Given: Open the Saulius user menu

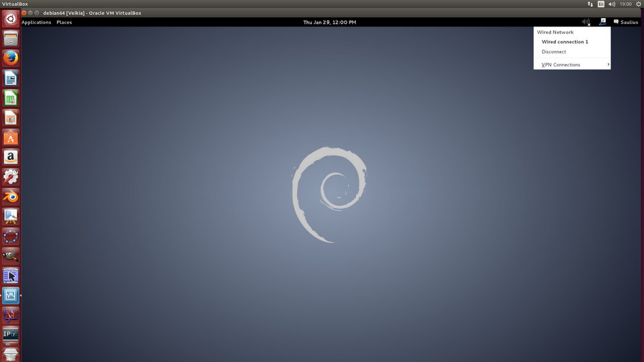Looking at the screenshot, I should point(626,22).
